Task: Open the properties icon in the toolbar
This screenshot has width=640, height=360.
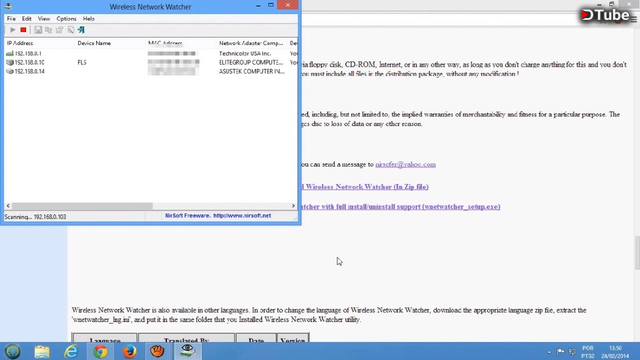Action: tap(60, 30)
